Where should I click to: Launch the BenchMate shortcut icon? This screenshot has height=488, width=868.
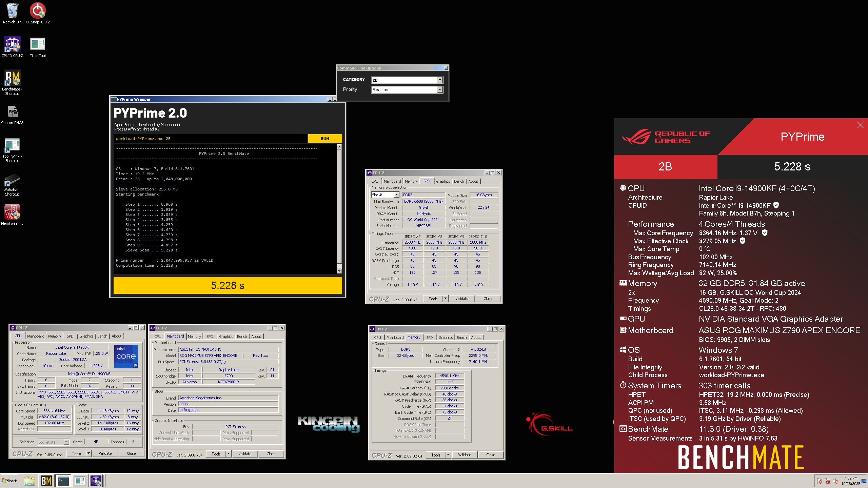click(x=12, y=82)
